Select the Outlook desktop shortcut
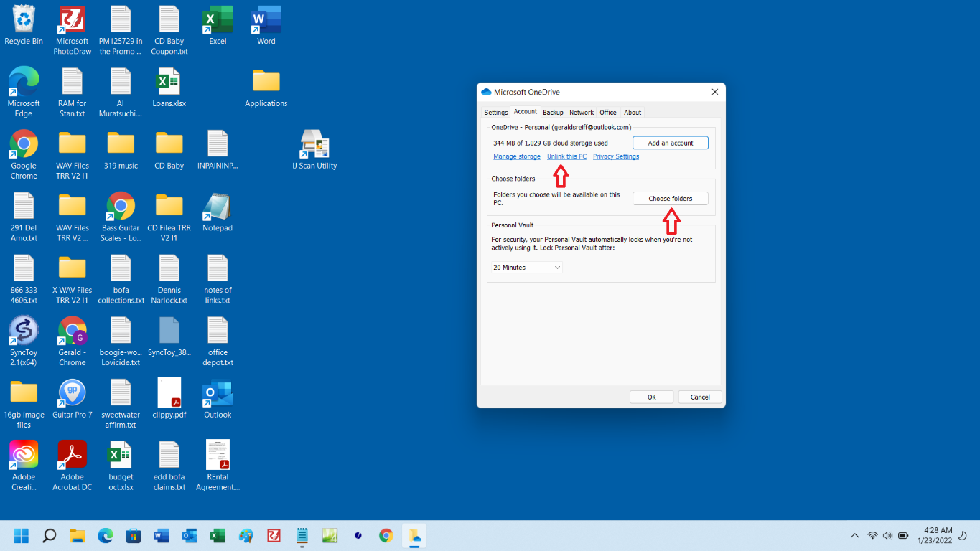980x551 pixels. (x=218, y=399)
